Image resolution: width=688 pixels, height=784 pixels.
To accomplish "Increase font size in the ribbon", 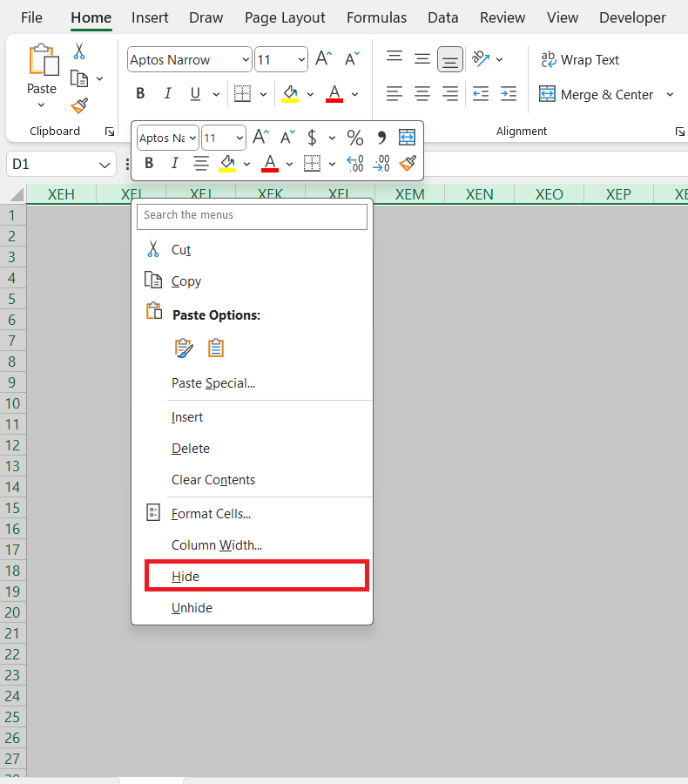I will pyautogui.click(x=323, y=59).
